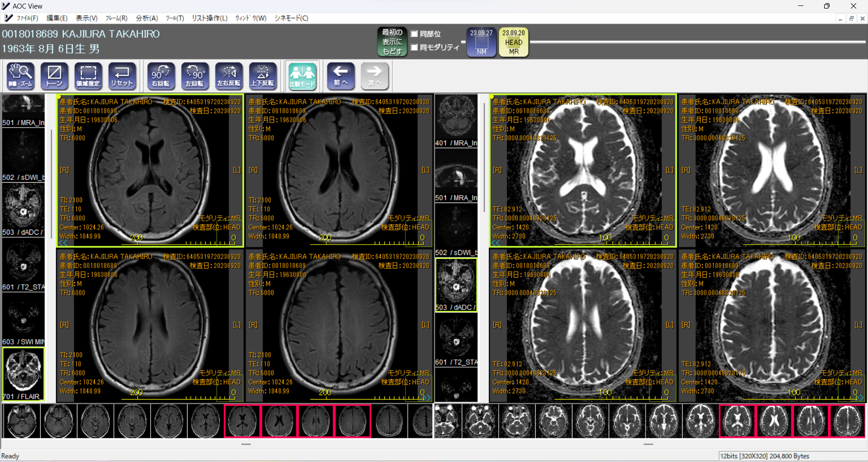868x462 pixels.
Task: Enable the 同部位 checkbox
Action: point(414,34)
